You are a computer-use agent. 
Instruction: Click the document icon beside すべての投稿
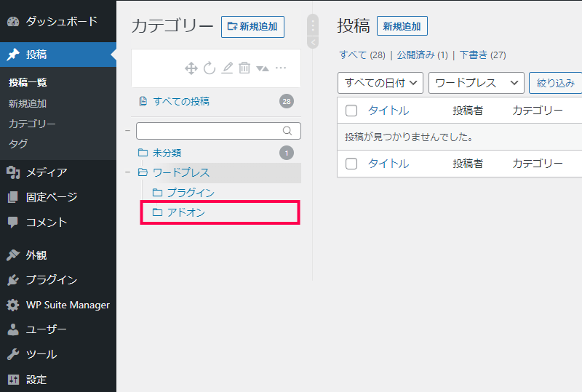[x=143, y=101]
